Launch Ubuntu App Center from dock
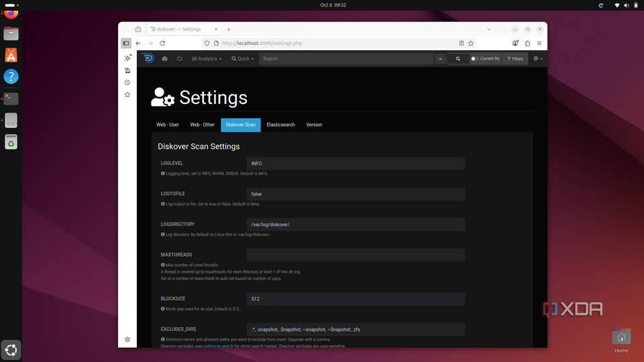 tap(11, 55)
